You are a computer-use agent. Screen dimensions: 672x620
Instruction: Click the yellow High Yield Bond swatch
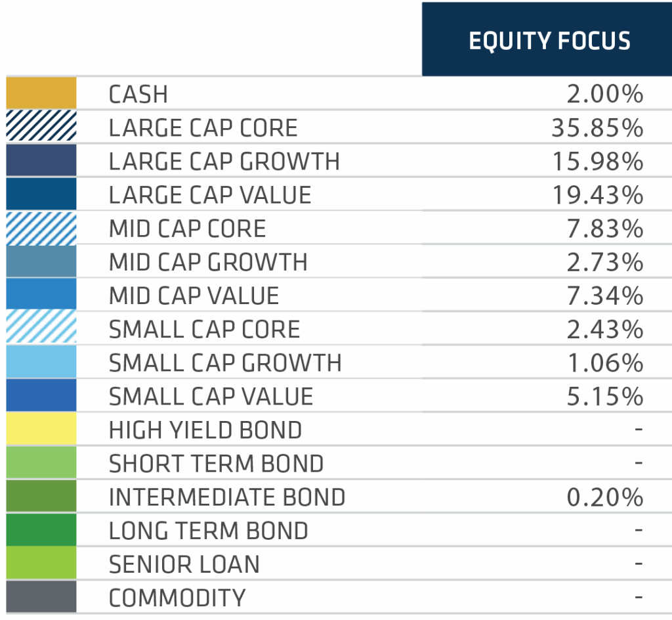tap(41, 430)
